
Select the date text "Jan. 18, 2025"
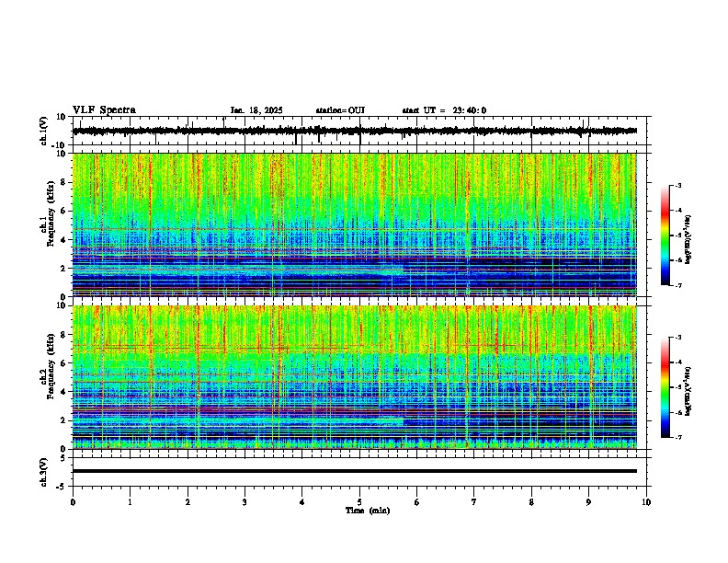pos(256,110)
